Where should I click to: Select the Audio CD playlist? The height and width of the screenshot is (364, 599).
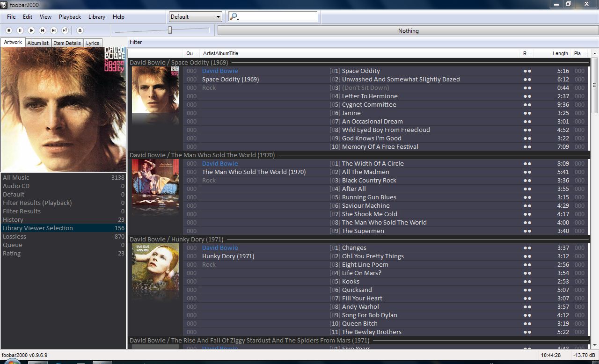pos(63,186)
